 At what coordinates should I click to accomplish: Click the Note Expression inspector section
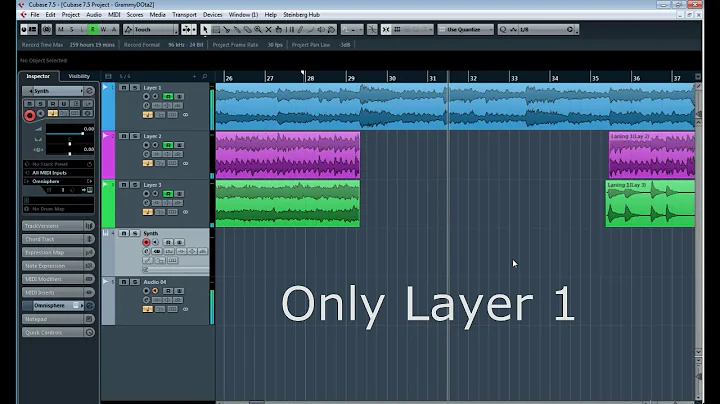tap(58, 266)
